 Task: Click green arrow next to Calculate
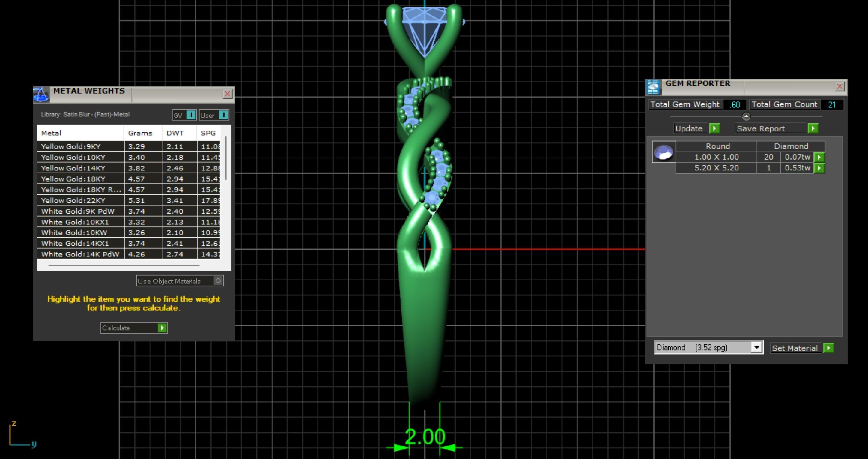162,328
